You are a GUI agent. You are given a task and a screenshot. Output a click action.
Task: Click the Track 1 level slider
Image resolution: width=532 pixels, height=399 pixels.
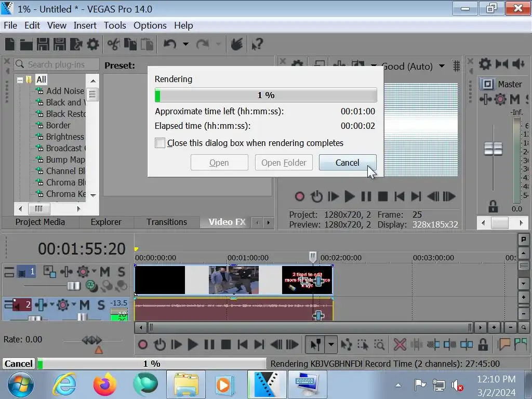pos(73,286)
